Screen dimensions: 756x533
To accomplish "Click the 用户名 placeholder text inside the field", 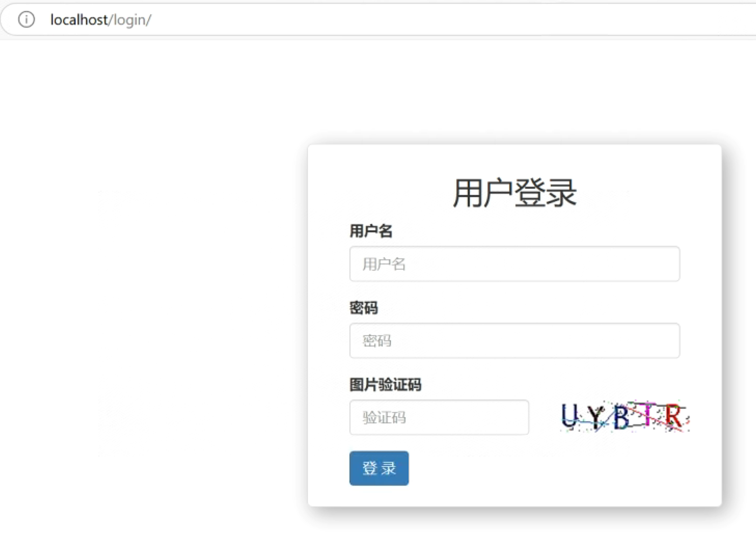I will click(384, 264).
